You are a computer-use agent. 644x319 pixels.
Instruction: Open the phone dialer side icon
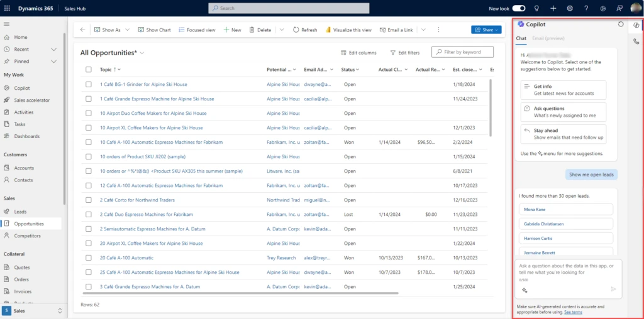coord(636,41)
